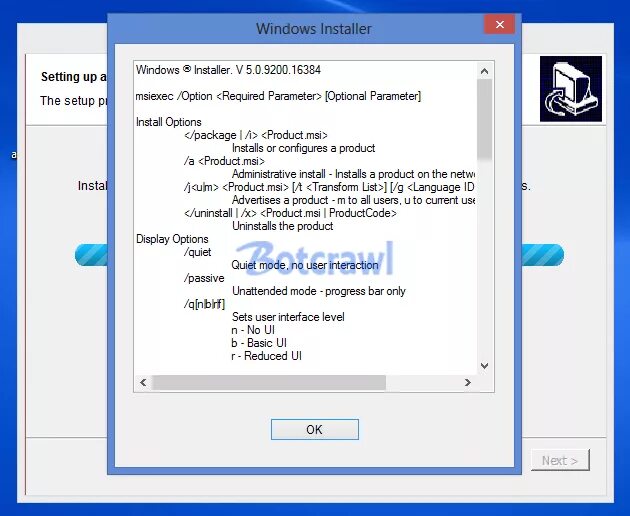The image size is (630, 516).
Task: Click 'Unattended mode - progress bar only' text
Action: pyautogui.click(x=319, y=291)
